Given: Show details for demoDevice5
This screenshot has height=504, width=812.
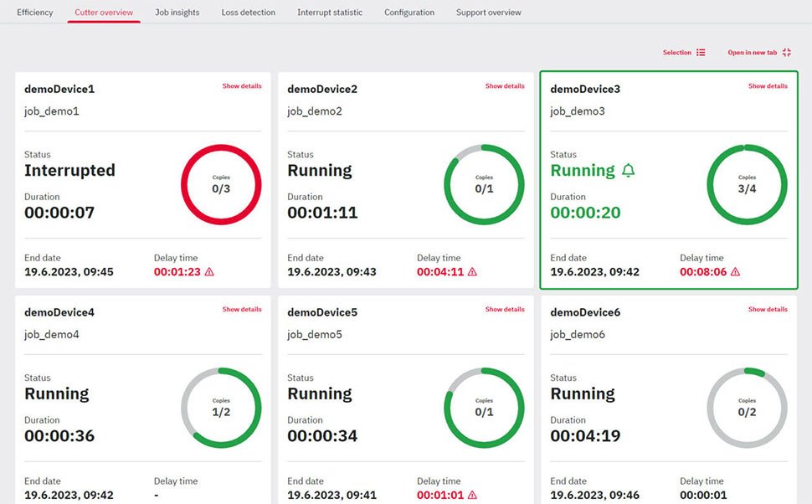Looking at the screenshot, I should pos(505,309).
